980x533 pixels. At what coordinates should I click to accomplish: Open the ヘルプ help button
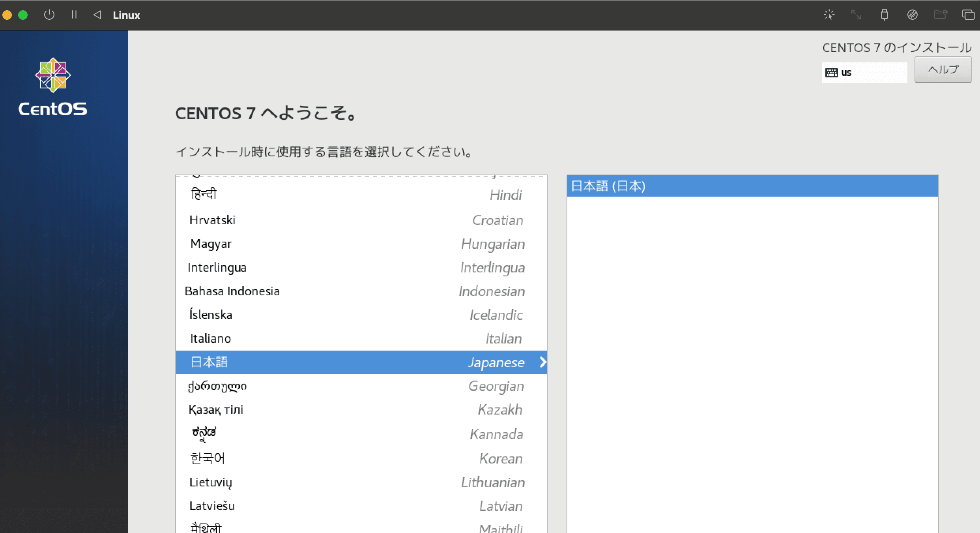click(943, 70)
